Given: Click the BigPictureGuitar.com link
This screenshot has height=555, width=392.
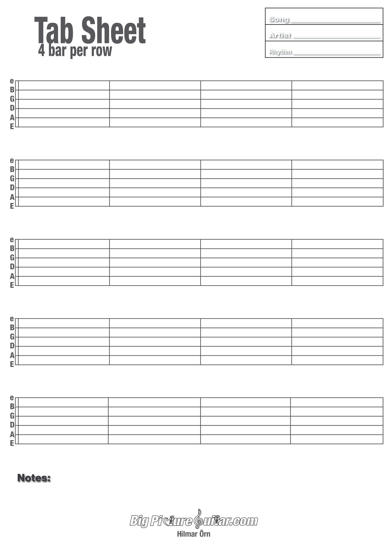Looking at the screenshot, I should 196,527.
